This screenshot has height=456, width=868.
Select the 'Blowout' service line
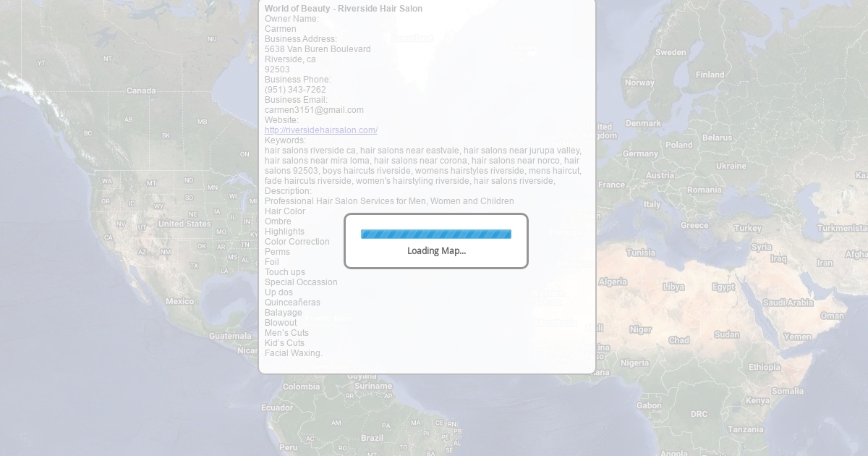point(281,323)
